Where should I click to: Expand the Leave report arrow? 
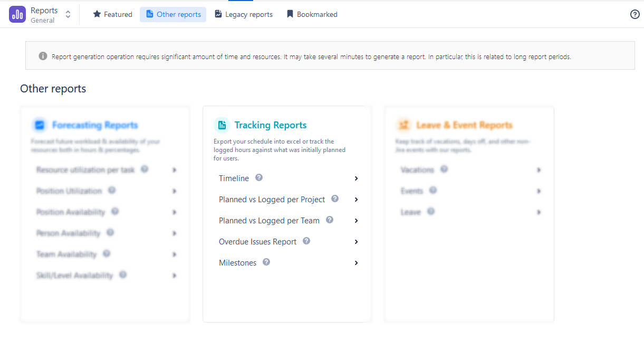click(x=539, y=212)
